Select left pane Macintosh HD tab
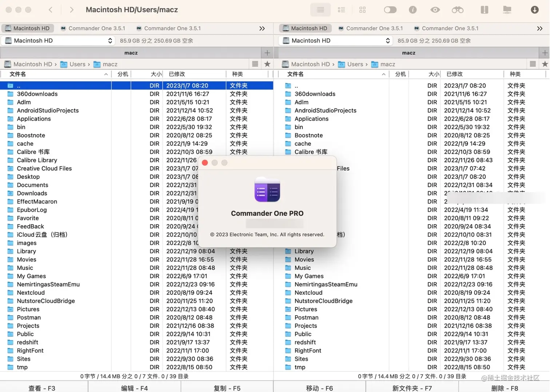Screen dimensions: 550x392 [x=27, y=28]
